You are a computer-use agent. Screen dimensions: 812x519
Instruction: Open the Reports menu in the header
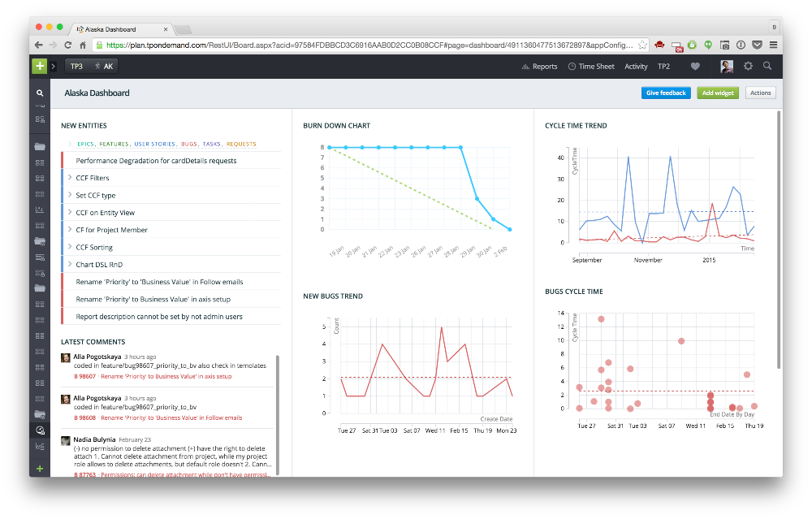pos(540,67)
